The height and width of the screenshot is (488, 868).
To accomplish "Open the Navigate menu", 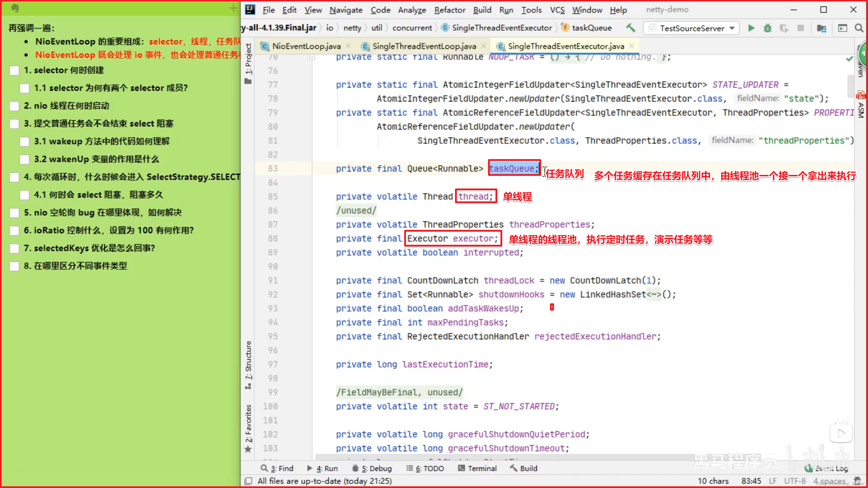I will coord(346,10).
